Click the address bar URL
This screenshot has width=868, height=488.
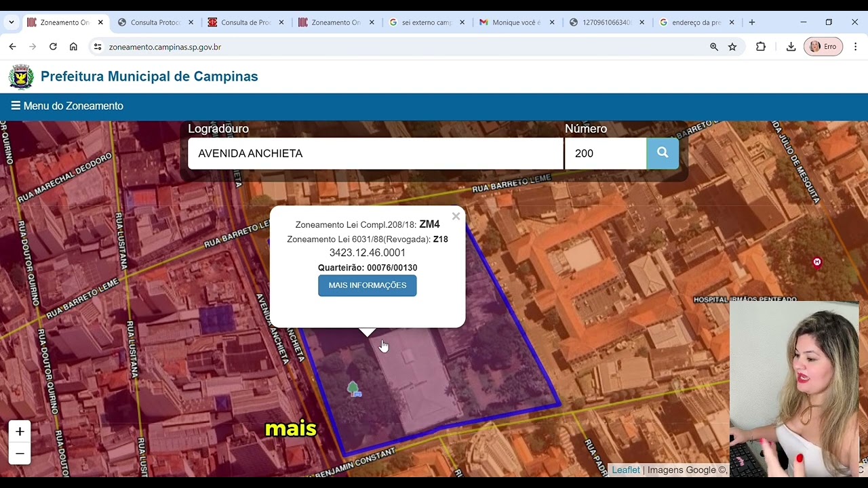tap(165, 47)
